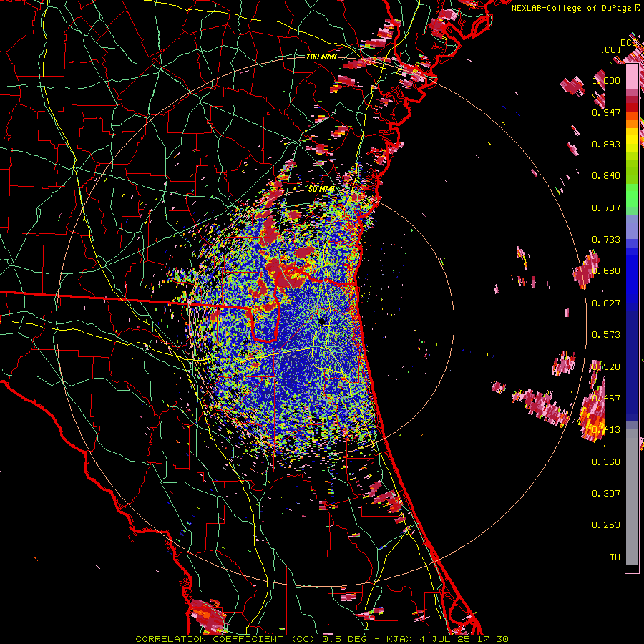Select the 0.360 value on the scale

coord(606,462)
